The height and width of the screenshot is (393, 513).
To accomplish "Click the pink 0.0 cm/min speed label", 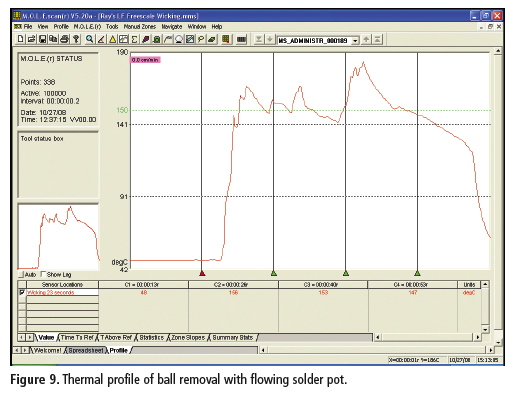I will [x=145, y=60].
